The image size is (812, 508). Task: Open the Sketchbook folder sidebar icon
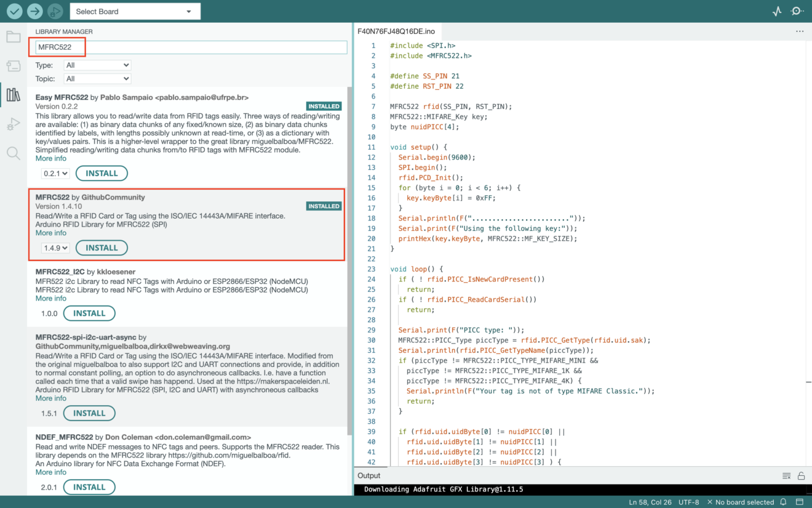(13, 37)
